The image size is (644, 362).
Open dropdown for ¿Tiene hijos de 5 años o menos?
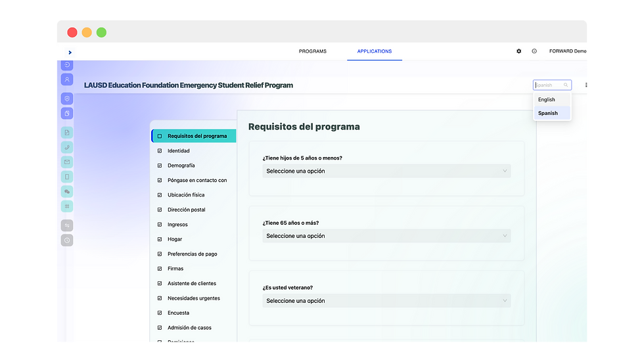tap(386, 171)
